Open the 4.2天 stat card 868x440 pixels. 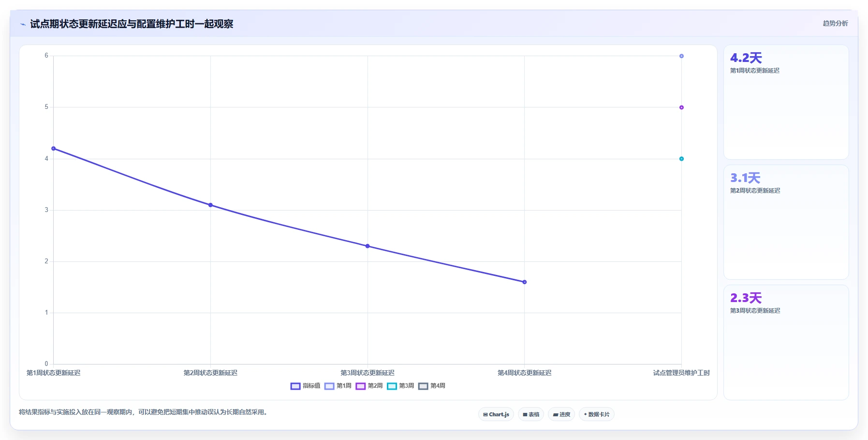tap(786, 102)
